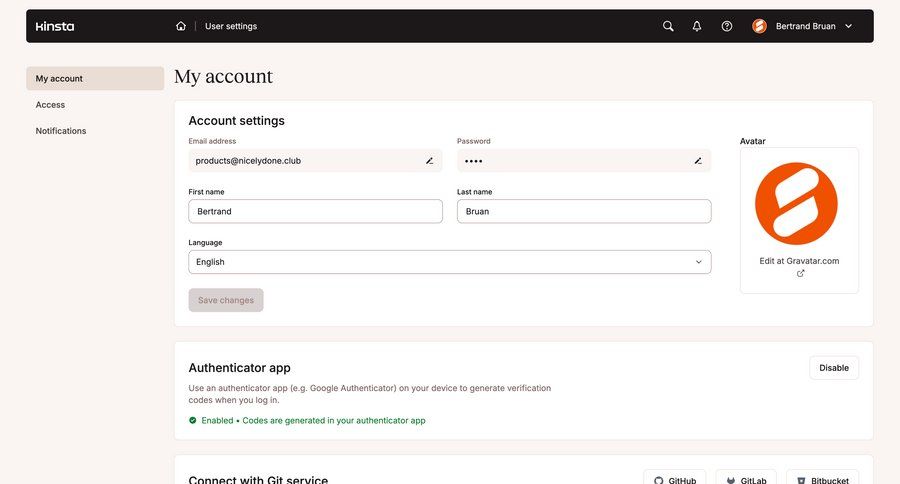Click the large orange avatar image

point(796,203)
